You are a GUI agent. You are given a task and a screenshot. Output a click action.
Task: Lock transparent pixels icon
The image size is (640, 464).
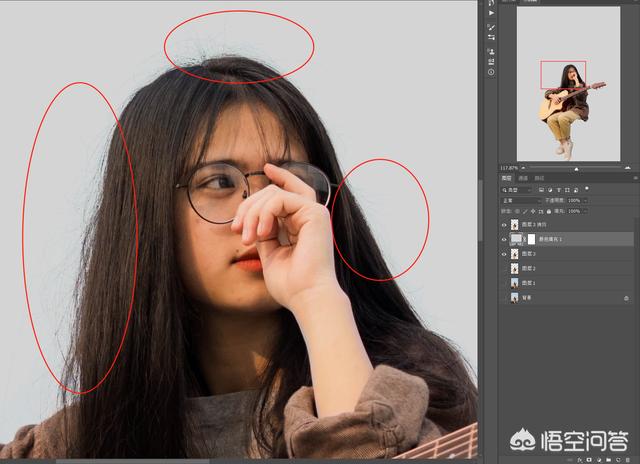(x=517, y=211)
